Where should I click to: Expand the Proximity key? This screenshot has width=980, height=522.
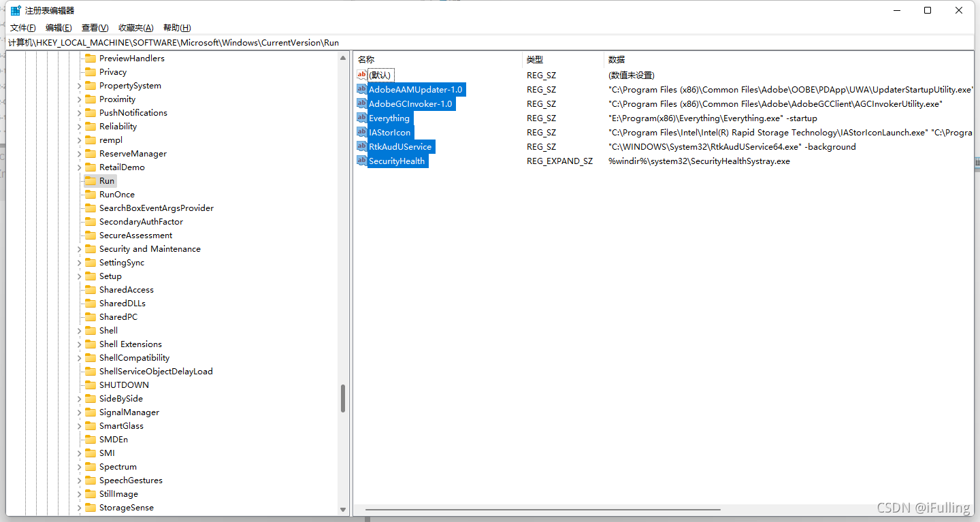tap(79, 99)
